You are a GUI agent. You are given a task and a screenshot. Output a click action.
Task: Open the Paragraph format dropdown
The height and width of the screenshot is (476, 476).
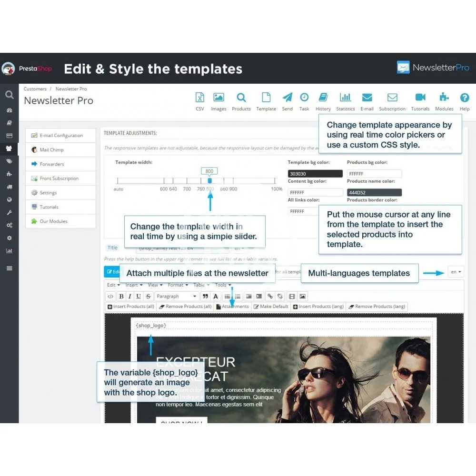tap(176, 296)
